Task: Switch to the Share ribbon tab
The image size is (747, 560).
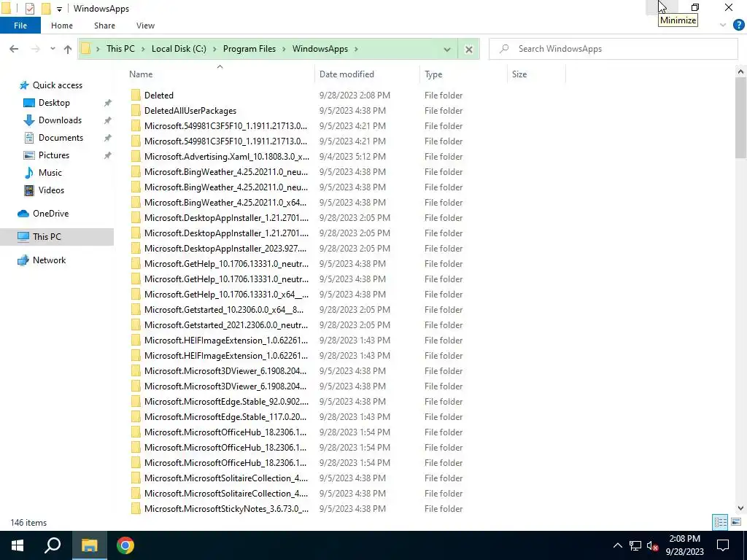Action: (104, 26)
